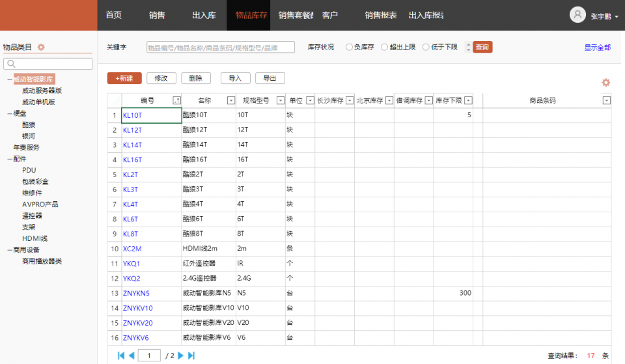
Task: Open the 库存下限 column filter dropdown
Action: pyautogui.click(x=468, y=100)
